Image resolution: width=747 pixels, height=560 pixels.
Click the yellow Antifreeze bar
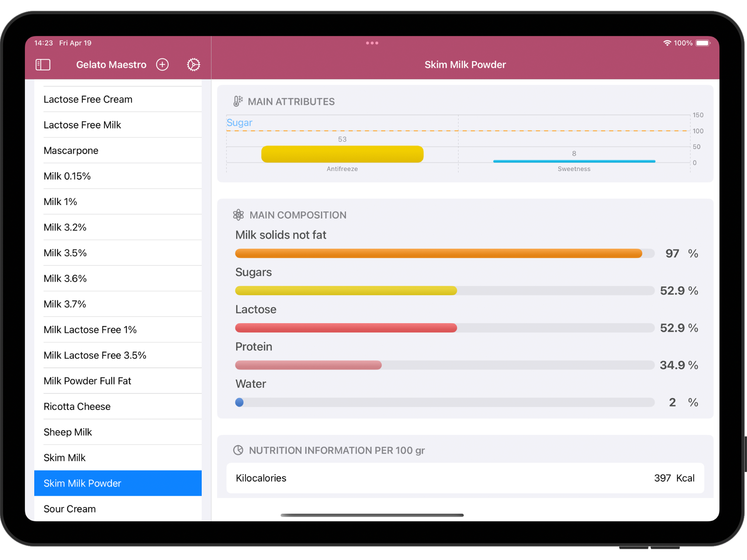(x=342, y=154)
